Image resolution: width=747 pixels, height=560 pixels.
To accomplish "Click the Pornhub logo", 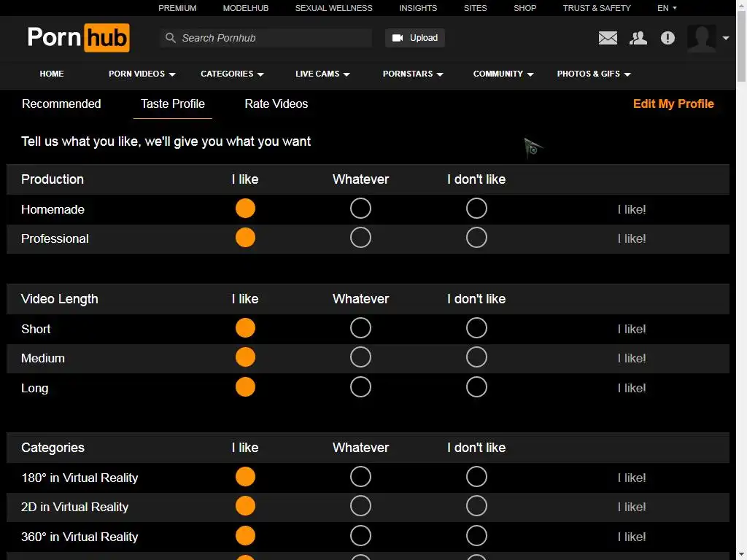I will coord(79,37).
